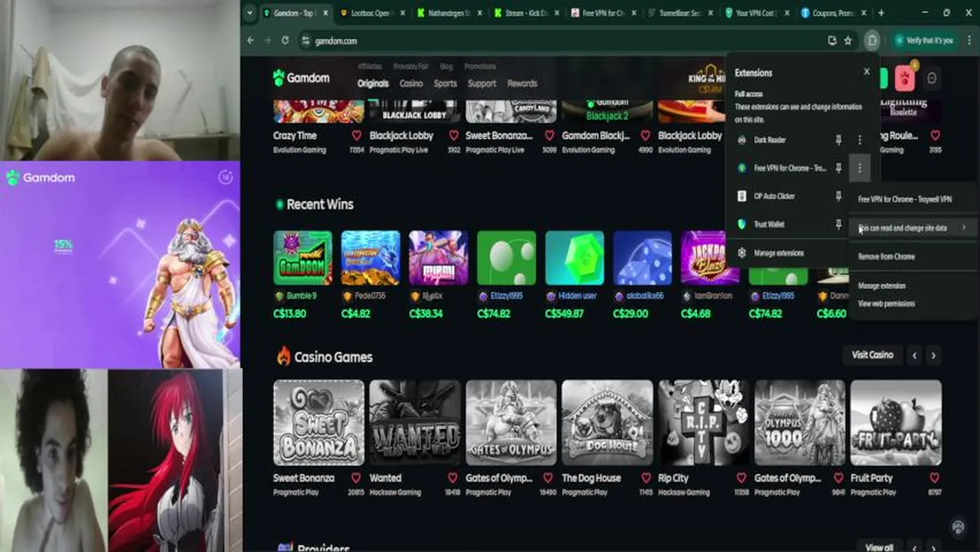Close the Extensions popup panel

[x=867, y=71]
